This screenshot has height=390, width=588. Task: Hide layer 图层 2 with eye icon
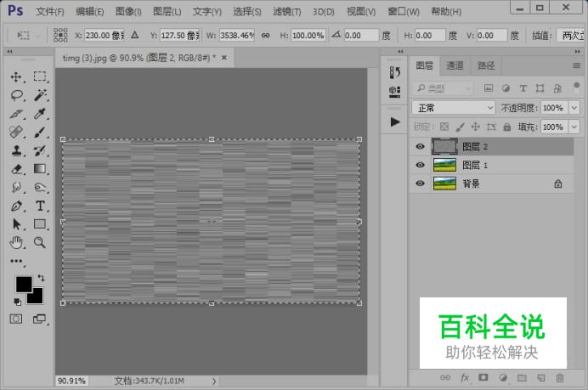click(420, 146)
